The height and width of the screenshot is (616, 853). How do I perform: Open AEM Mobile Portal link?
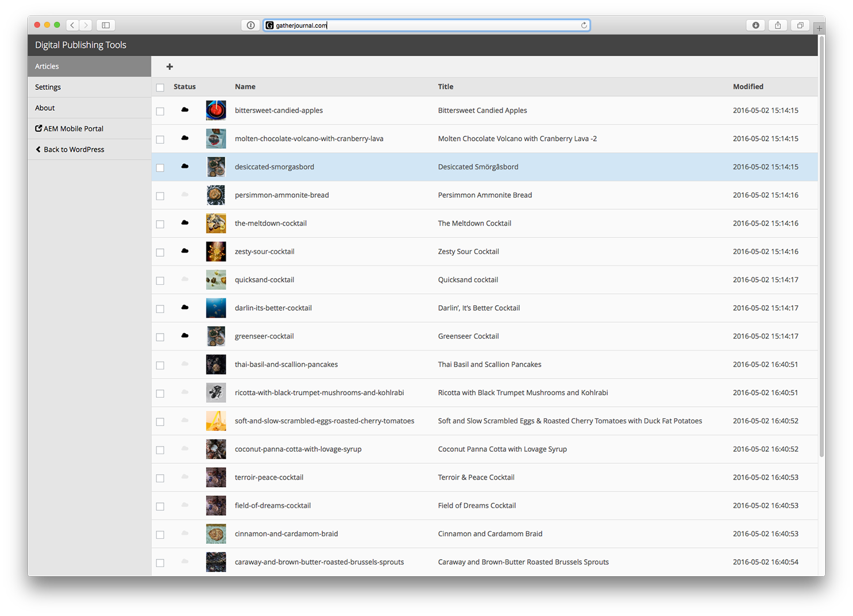(x=89, y=128)
